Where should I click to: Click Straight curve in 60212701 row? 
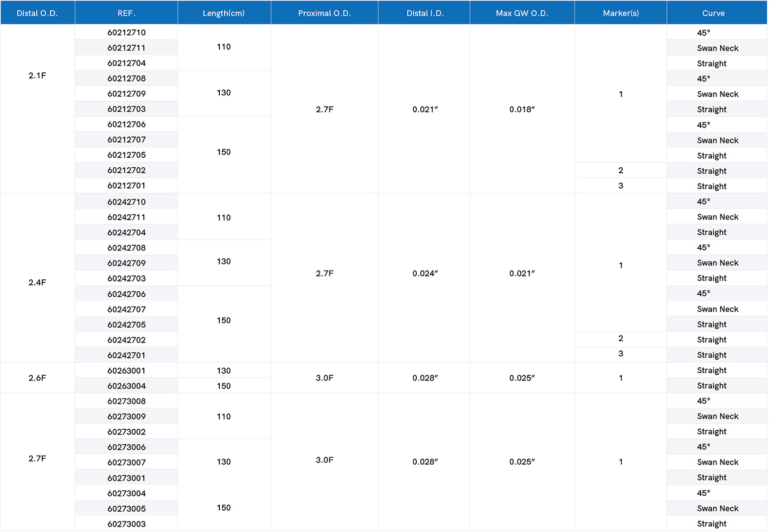pyautogui.click(x=711, y=186)
